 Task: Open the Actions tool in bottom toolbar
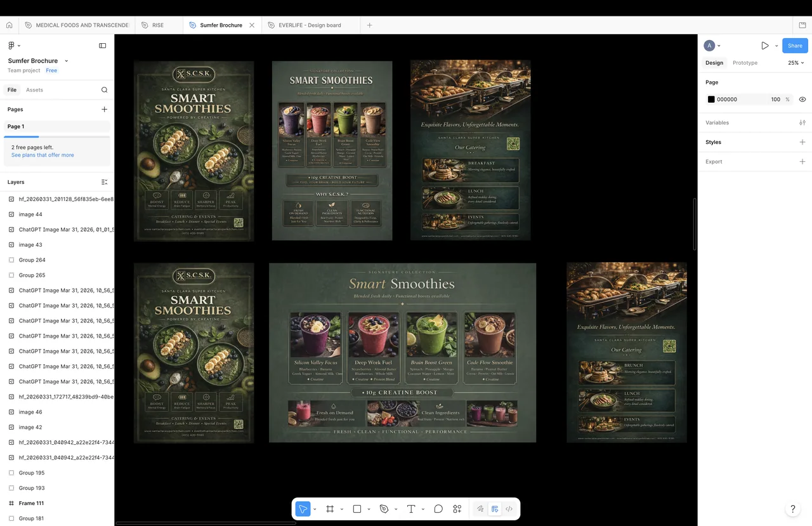click(x=457, y=509)
